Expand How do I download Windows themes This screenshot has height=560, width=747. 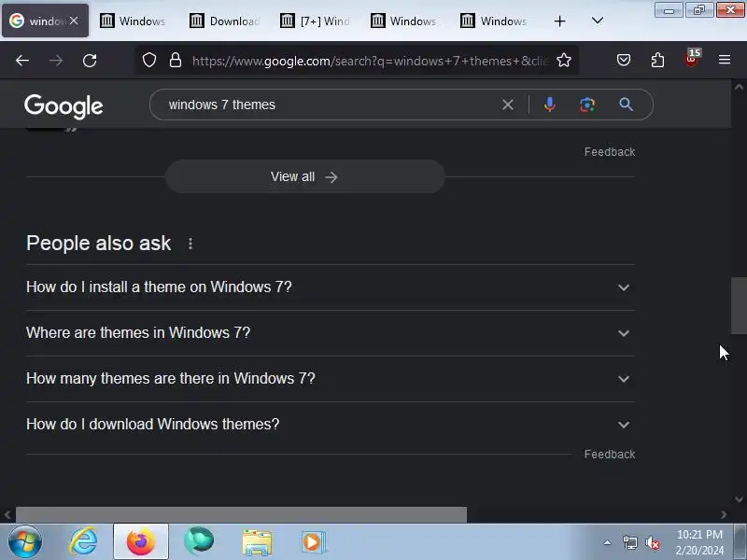[331, 425]
